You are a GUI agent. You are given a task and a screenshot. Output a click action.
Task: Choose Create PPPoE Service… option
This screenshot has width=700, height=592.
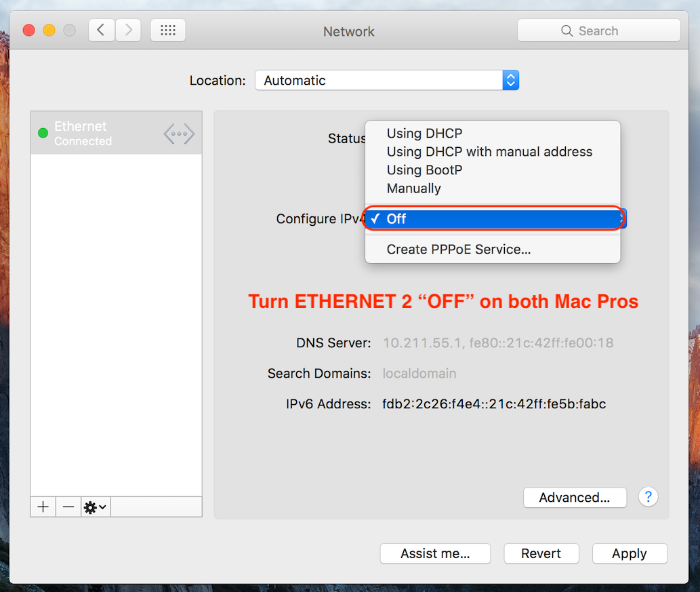(x=493, y=249)
